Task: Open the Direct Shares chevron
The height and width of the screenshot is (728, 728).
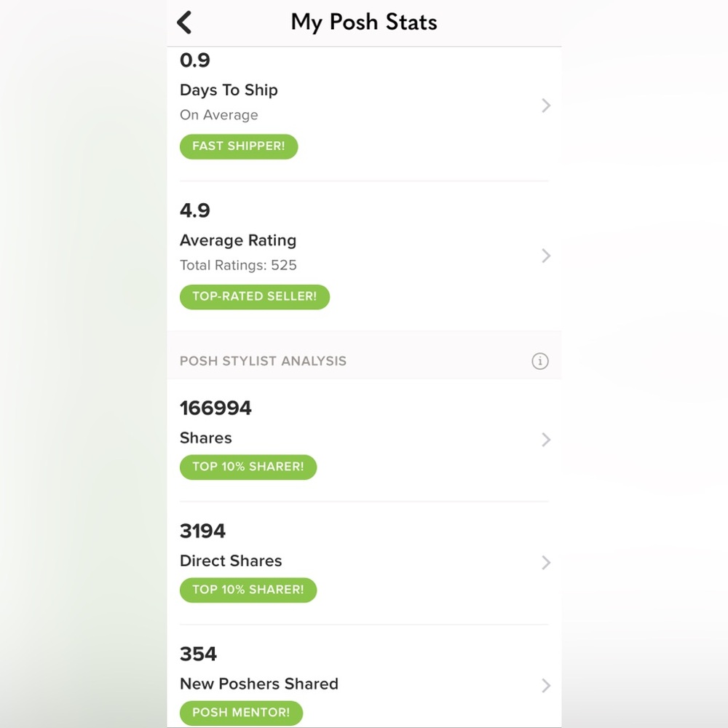Action: [546, 562]
